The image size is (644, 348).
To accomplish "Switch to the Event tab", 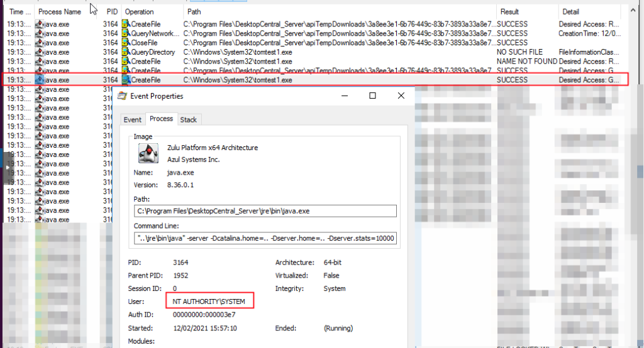I will click(x=133, y=119).
